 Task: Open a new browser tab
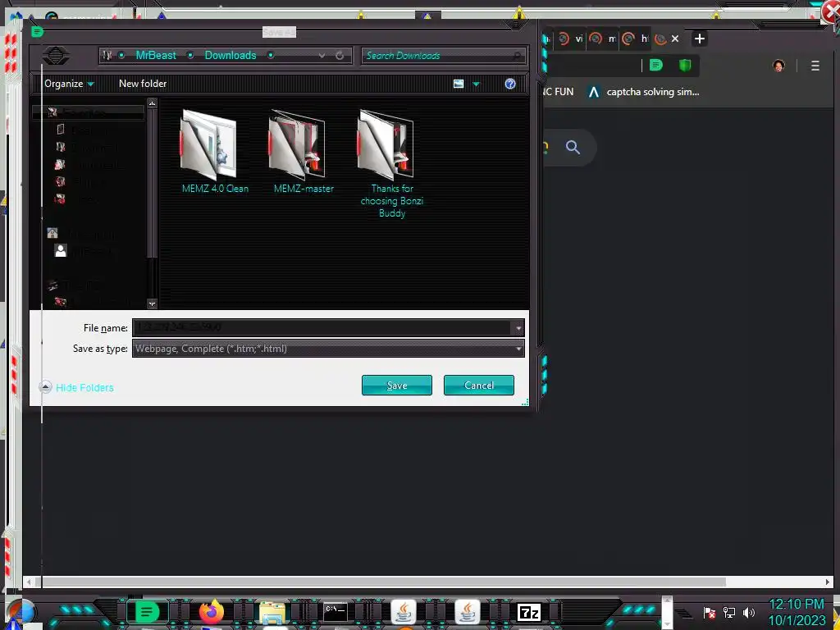coord(699,39)
